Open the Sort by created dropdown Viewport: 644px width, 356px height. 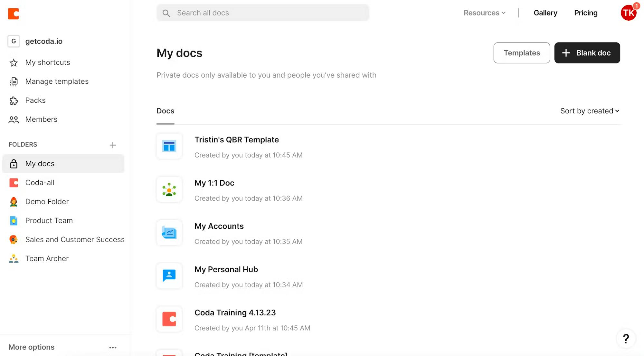[x=590, y=111]
